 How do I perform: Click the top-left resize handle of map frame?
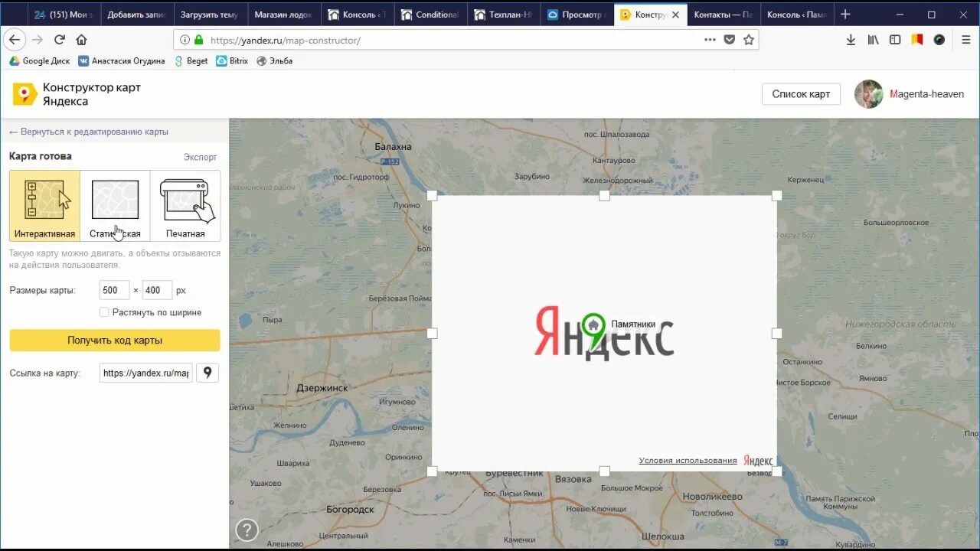point(432,196)
